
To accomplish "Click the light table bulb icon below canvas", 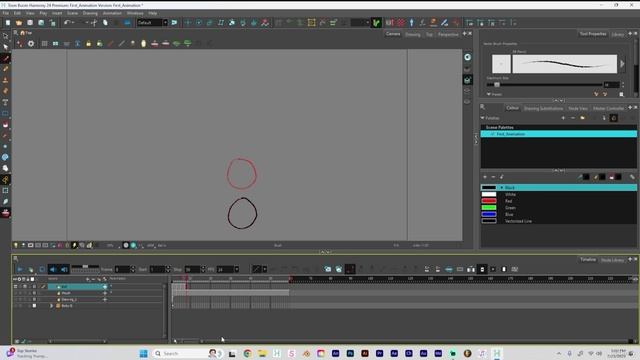I will click(x=16, y=245).
